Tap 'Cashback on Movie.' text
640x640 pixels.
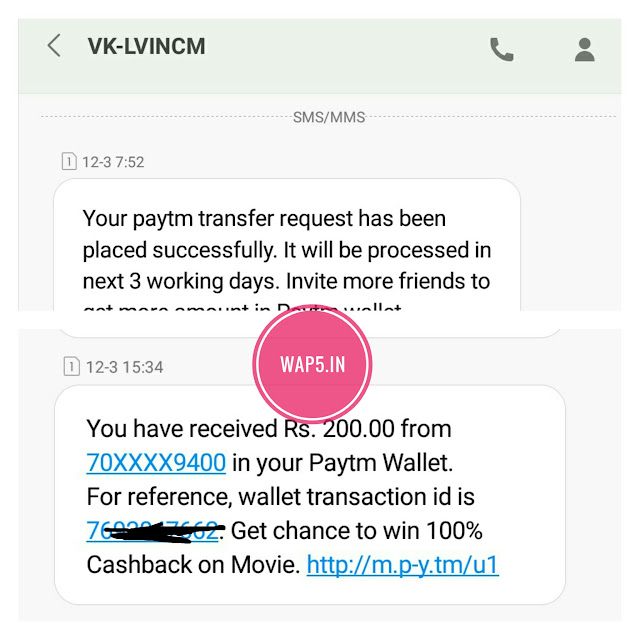[x=193, y=565]
